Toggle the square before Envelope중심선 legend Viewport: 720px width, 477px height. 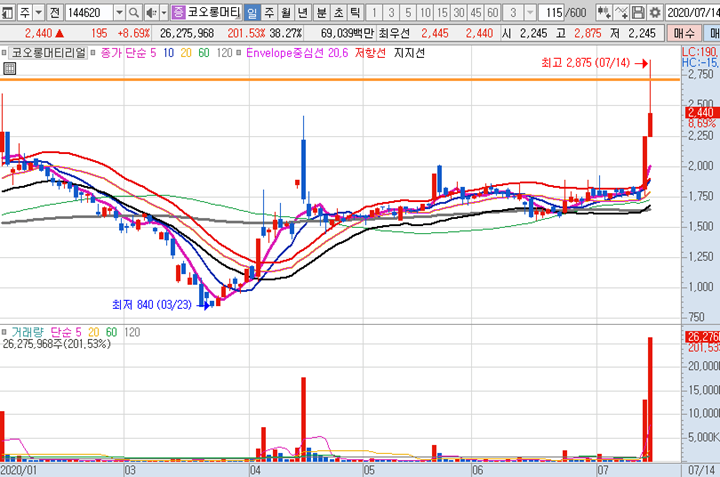(x=238, y=53)
